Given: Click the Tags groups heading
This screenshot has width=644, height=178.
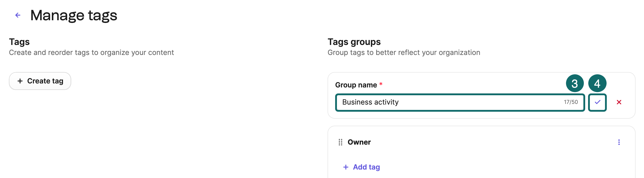Looking at the screenshot, I should (x=354, y=42).
